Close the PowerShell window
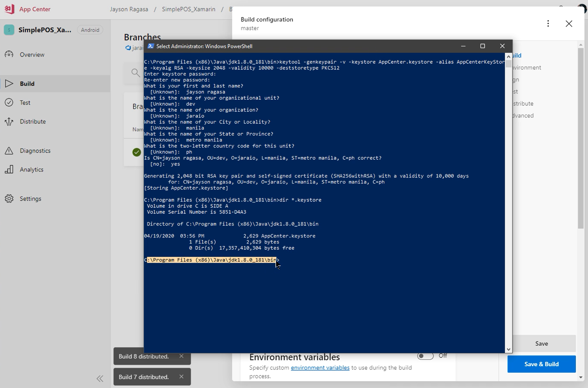Screen dimensions: 588x388 (502, 46)
